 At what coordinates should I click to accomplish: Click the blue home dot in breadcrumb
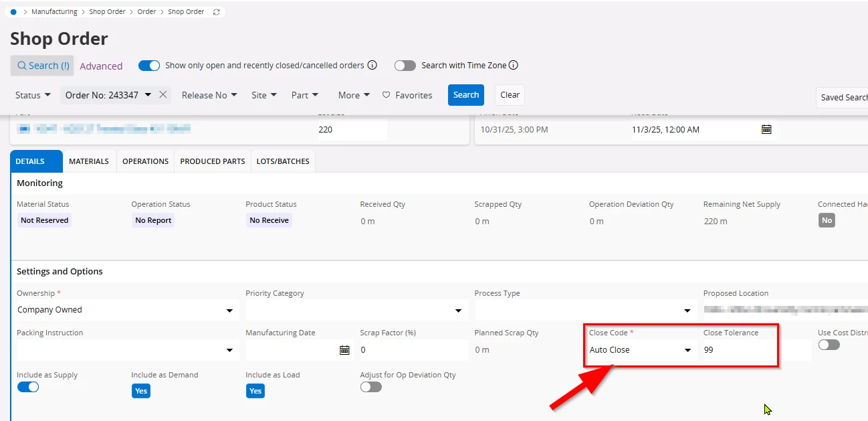click(x=13, y=12)
